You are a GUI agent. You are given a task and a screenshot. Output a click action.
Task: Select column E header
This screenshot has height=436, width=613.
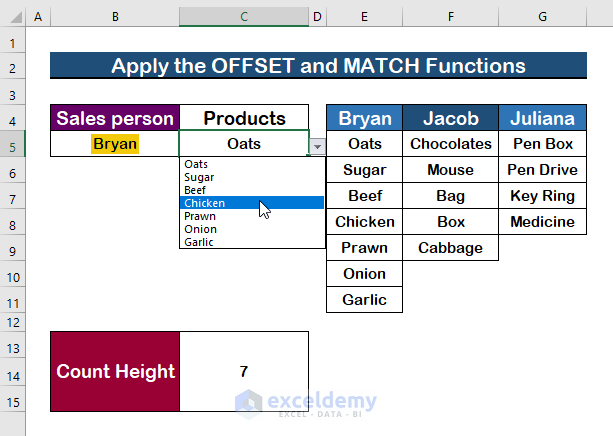[x=364, y=17]
